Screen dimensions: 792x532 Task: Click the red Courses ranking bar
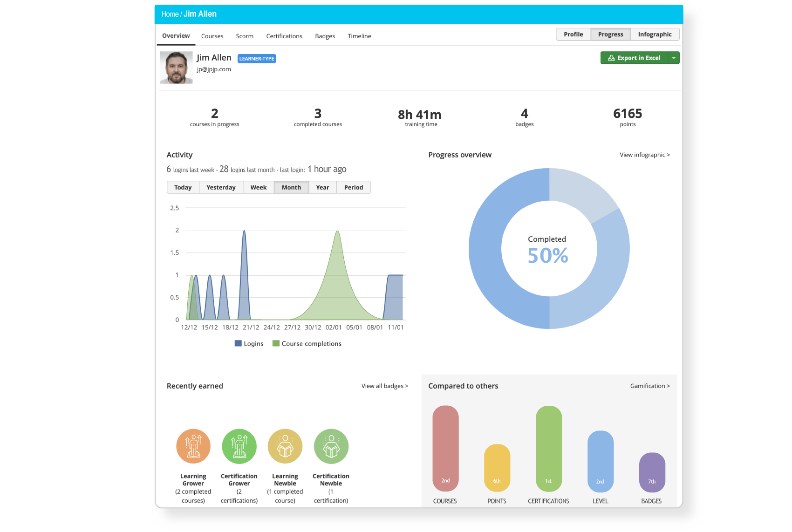coord(445,448)
